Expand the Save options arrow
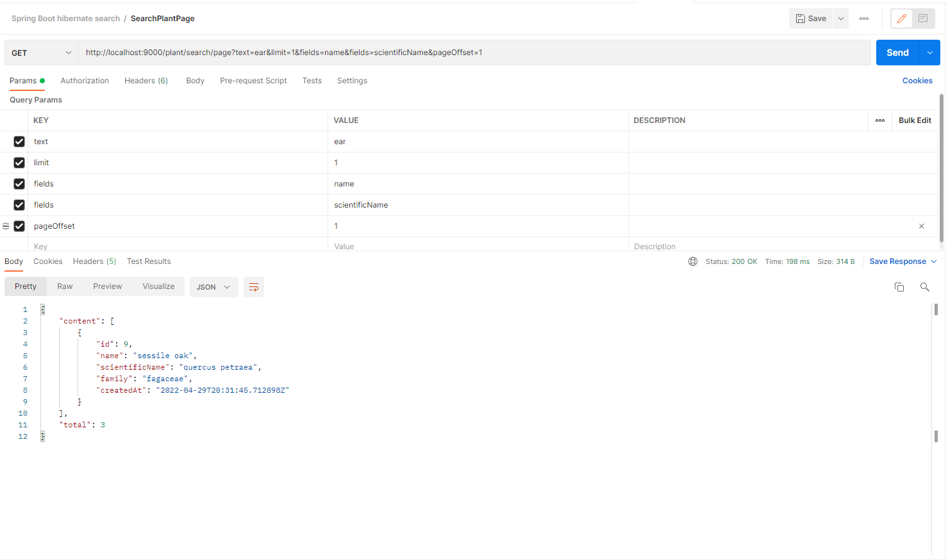Image resolution: width=948 pixels, height=560 pixels. point(841,19)
